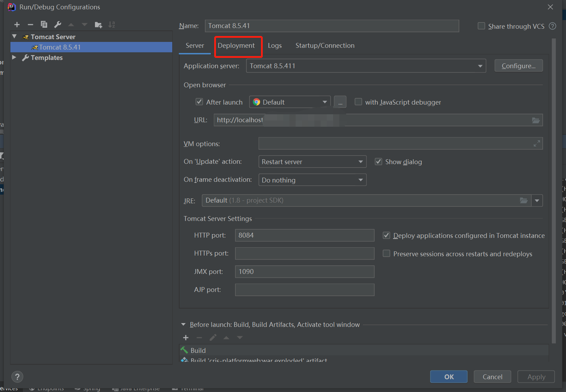Image resolution: width=566 pixels, height=392 pixels.
Task: Collapse the Before launch section
Action: (183, 324)
